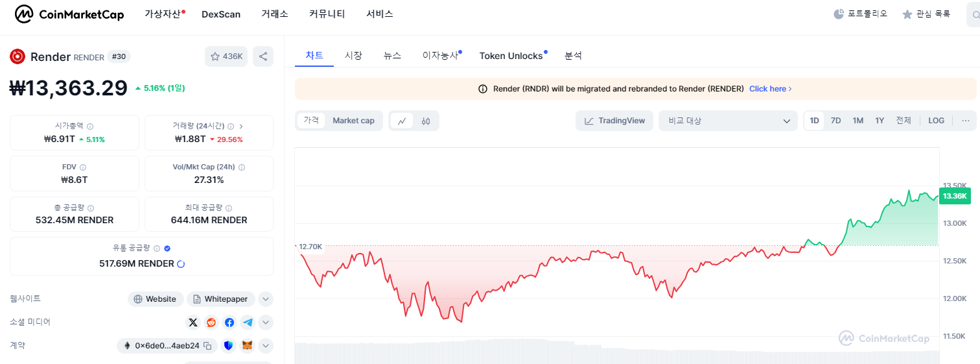Click the info icon beside 거래량 (24시간)
Screen dimensions: 980x364
(x=231, y=127)
